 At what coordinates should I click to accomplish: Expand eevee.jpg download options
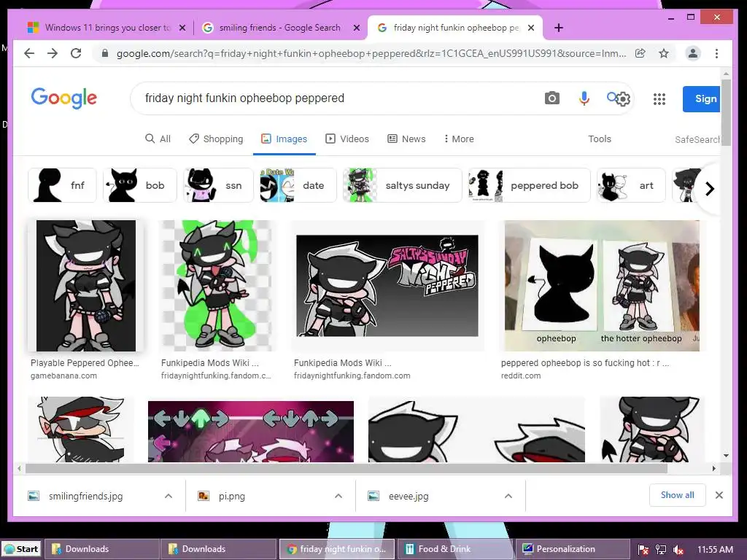click(508, 496)
